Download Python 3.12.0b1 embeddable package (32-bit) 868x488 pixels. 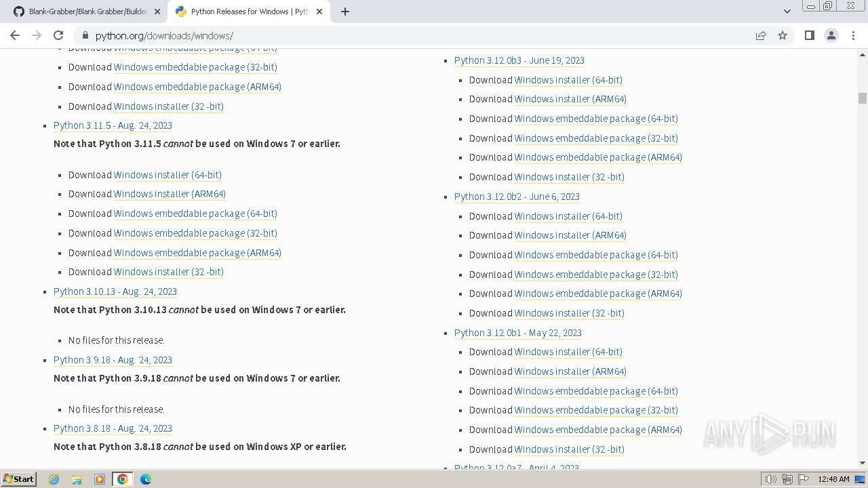point(596,410)
